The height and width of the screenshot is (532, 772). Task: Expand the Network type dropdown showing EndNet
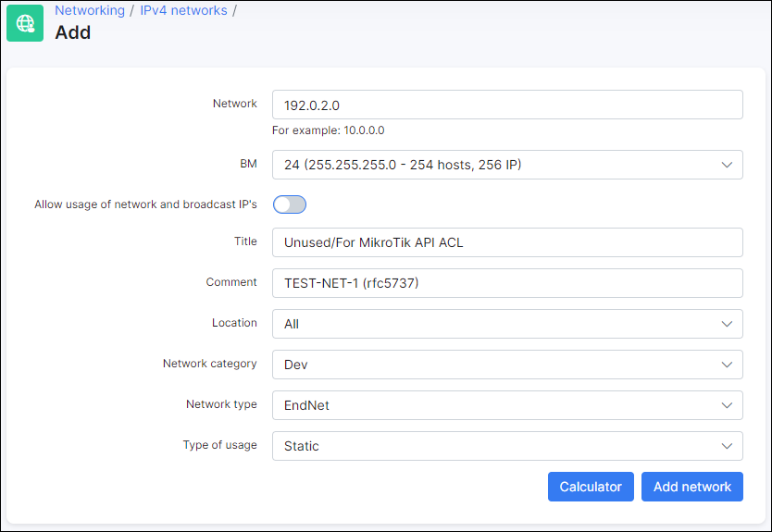coord(507,405)
